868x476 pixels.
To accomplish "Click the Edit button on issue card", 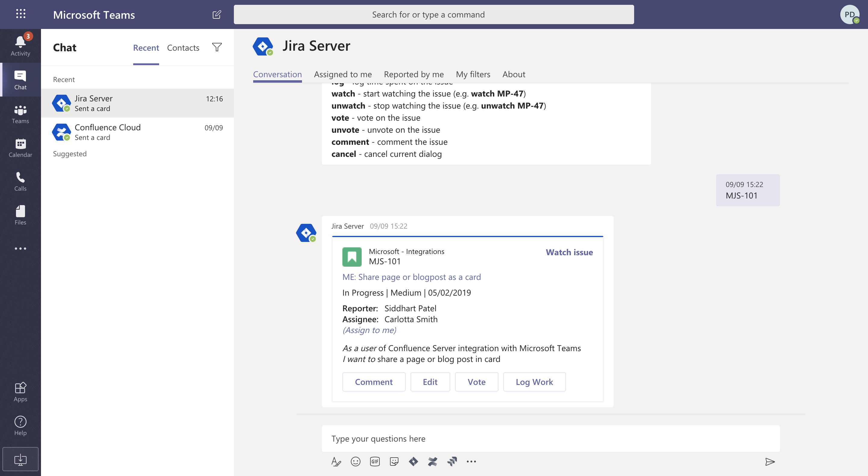I will pyautogui.click(x=430, y=382).
